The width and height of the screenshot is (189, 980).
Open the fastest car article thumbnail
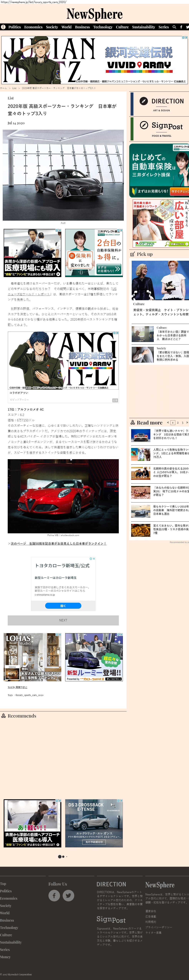click(x=141, y=435)
